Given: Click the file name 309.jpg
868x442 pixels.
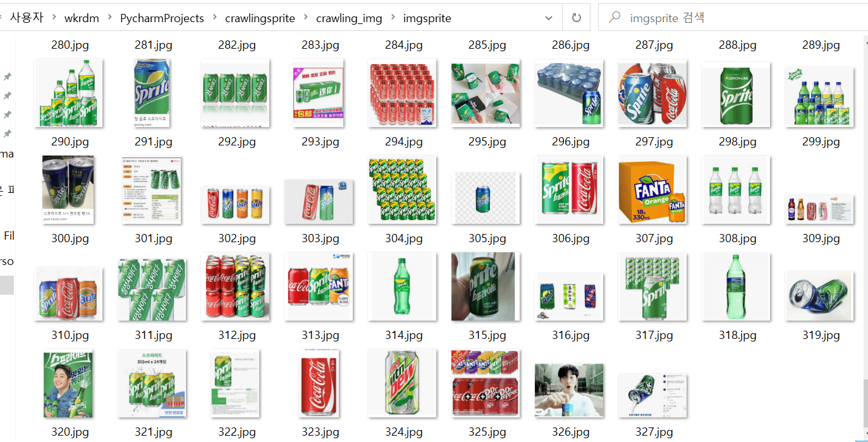Looking at the screenshot, I should (821, 239).
